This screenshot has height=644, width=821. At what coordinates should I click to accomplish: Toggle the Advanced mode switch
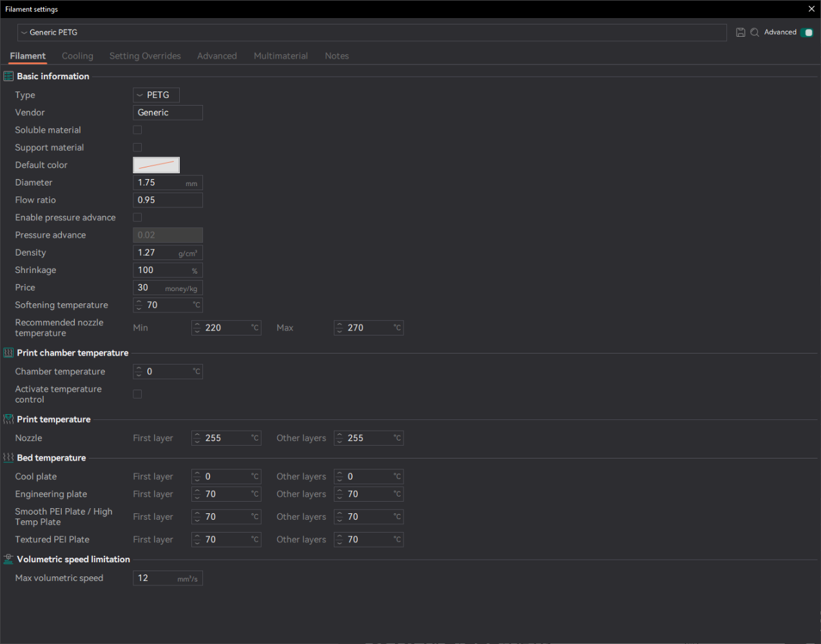(807, 32)
